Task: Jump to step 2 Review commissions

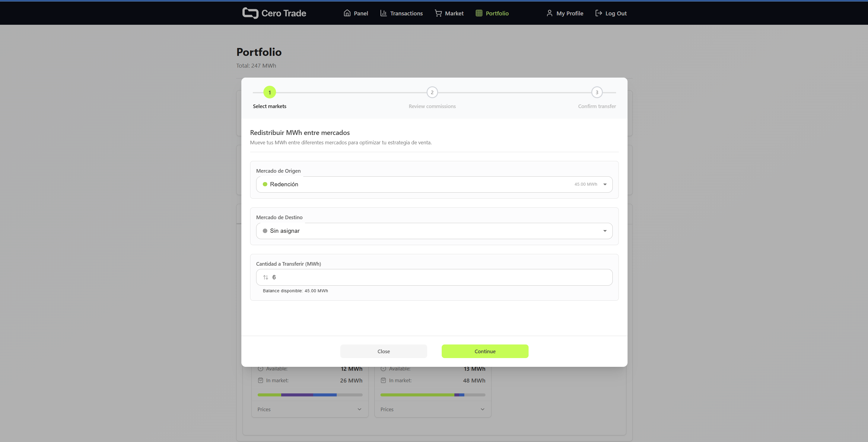Action: tap(432, 92)
